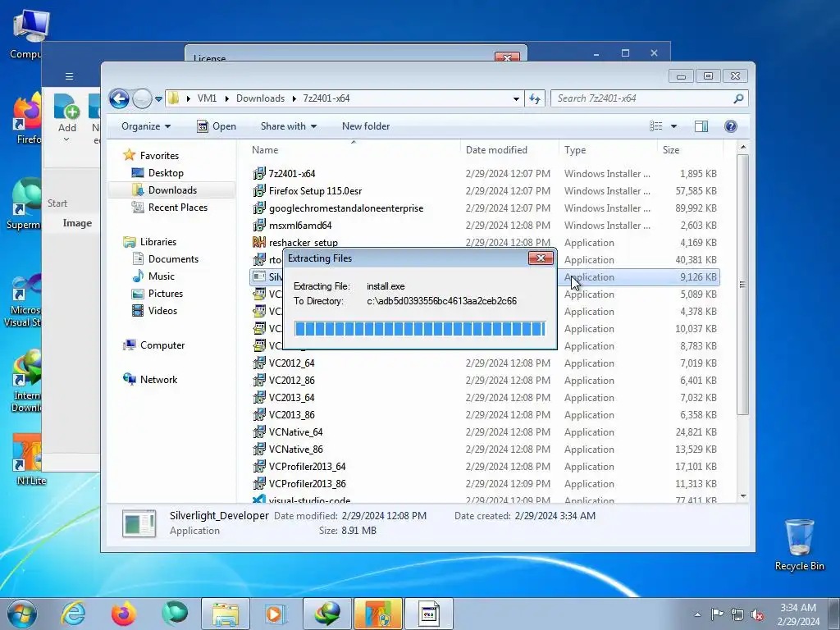The height and width of the screenshot is (630, 840).
Task: Open Windows Media Player taskbar icon
Action: tap(276, 614)
